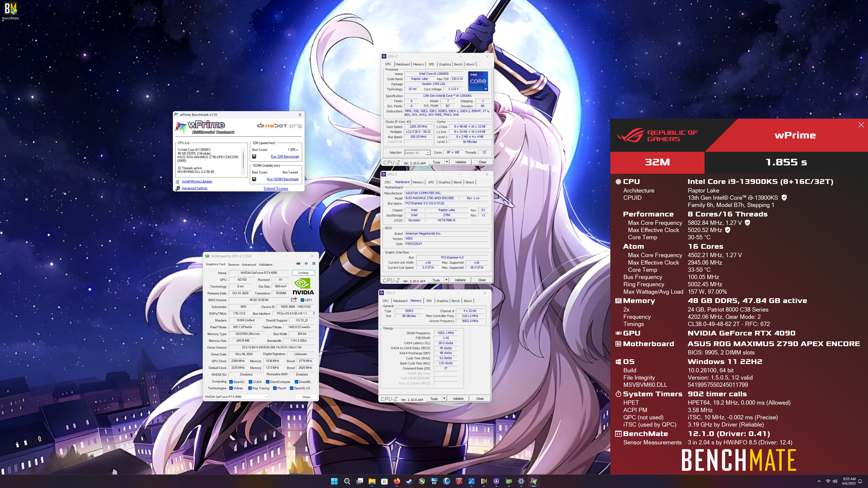This screenshot has height=488, width=868.
Task: Click GPU-Z BIOS export share icon
Action: [x=294, y=300]
